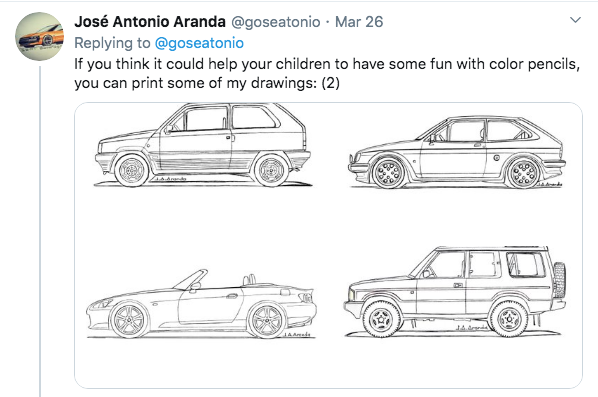598x397 pixels.
Task: Click the front wheel of the top-right coupe
Action: pos(388,173)
